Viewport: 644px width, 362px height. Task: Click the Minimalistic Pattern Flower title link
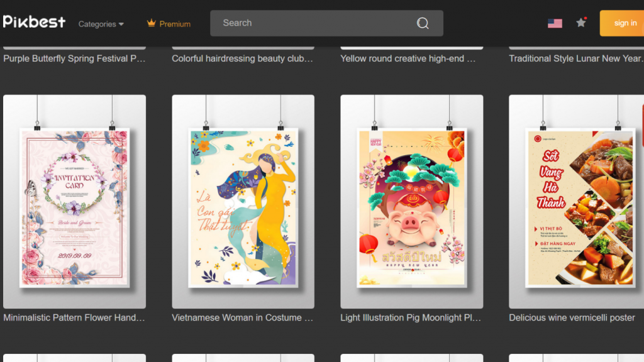[74, 318]
